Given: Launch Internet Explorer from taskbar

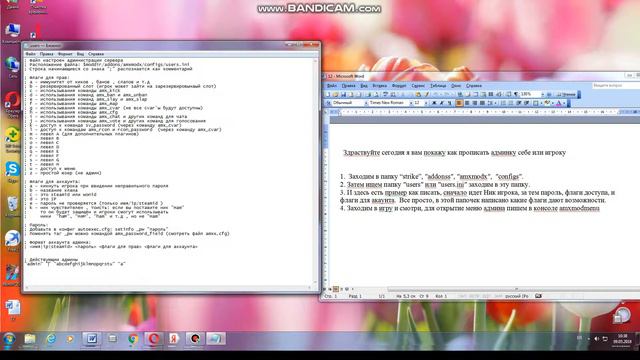Looking at the screenshot, I should pyautogui.click(x=51, y=339).
